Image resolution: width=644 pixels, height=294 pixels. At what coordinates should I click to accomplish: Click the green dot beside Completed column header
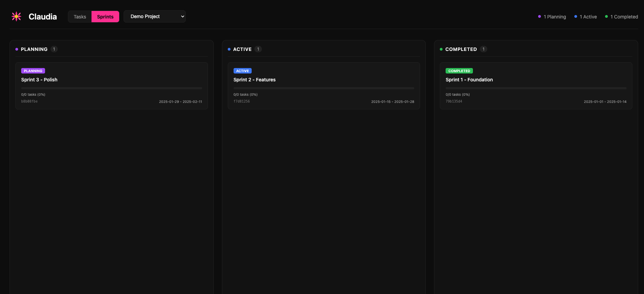click(x=441, y=49)
